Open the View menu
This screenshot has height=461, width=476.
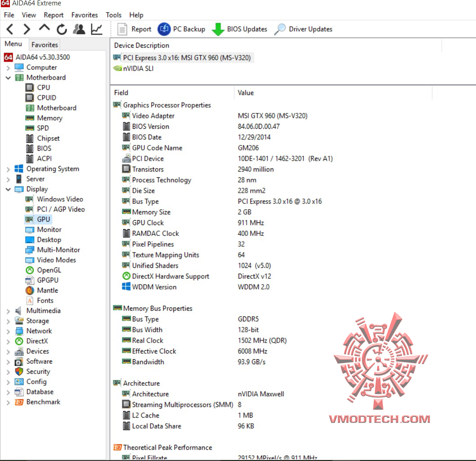point(29,15)
